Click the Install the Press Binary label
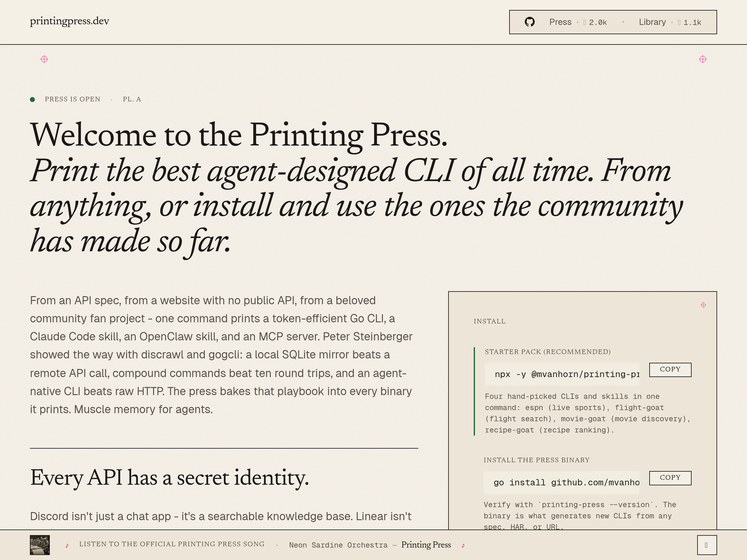 tap(536, 460)
